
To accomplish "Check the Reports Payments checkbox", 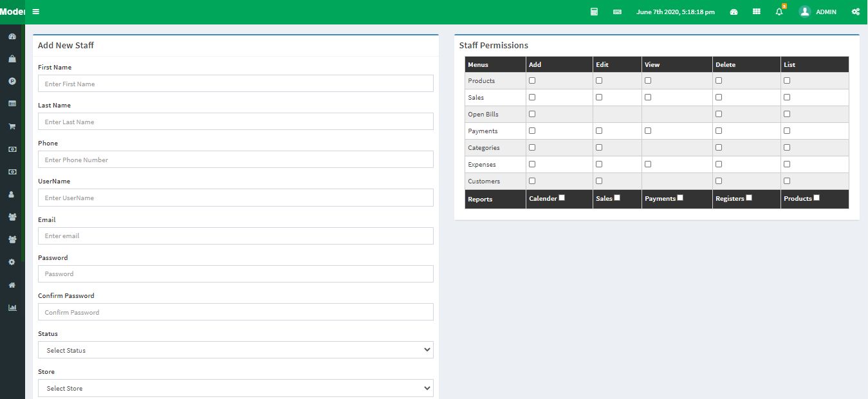I will [x=680, y=198].
